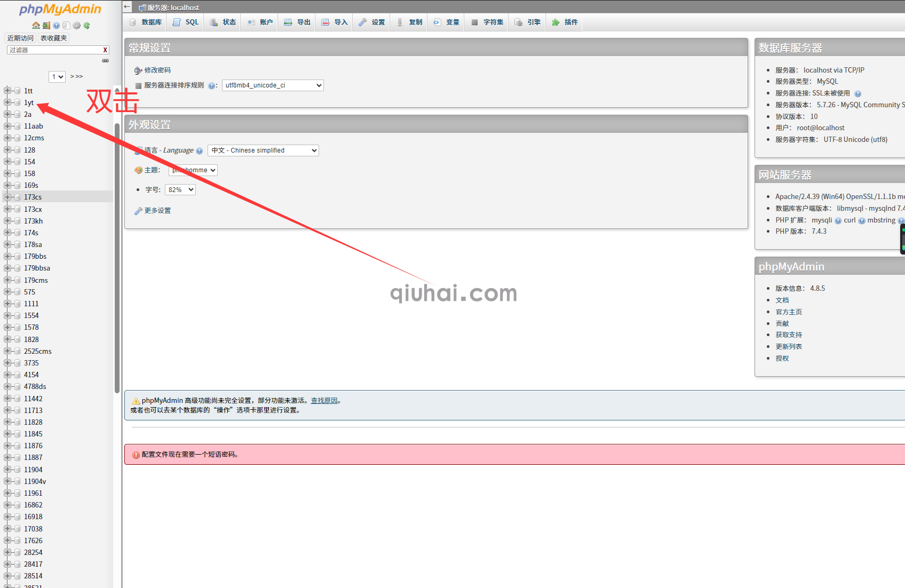Expand the 1tt database node
The width and height of the screenshot is (905, 588).
click(x=7, y=91)
